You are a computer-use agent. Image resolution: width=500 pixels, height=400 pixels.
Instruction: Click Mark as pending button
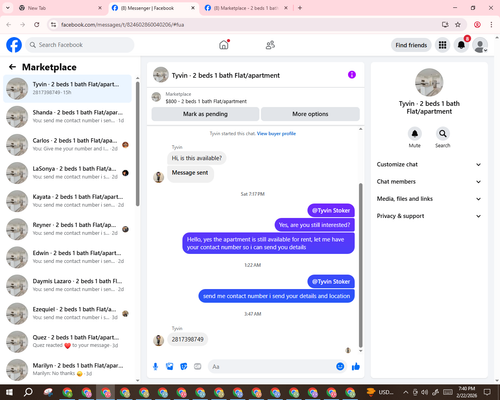[205, 114]
